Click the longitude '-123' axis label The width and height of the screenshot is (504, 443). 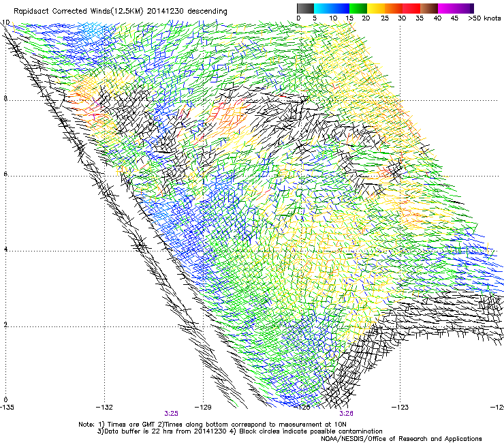(400, 408)
